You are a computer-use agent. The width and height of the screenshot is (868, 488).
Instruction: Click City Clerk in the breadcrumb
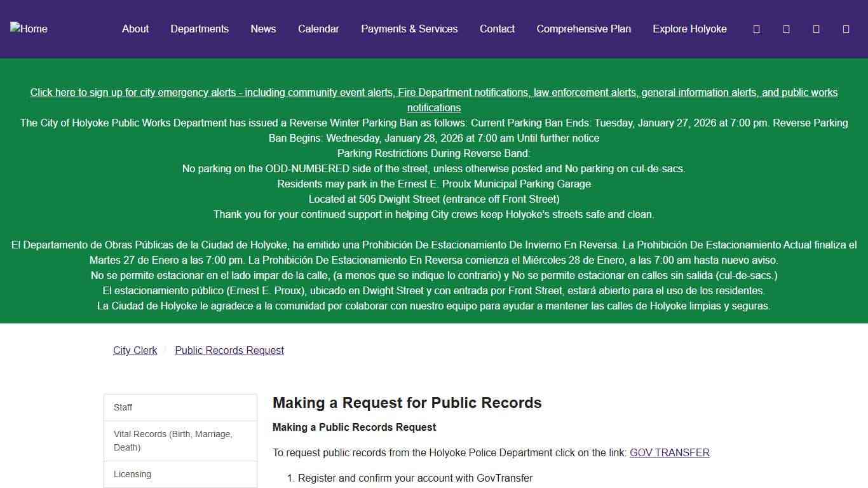click(x=135, y=350)
